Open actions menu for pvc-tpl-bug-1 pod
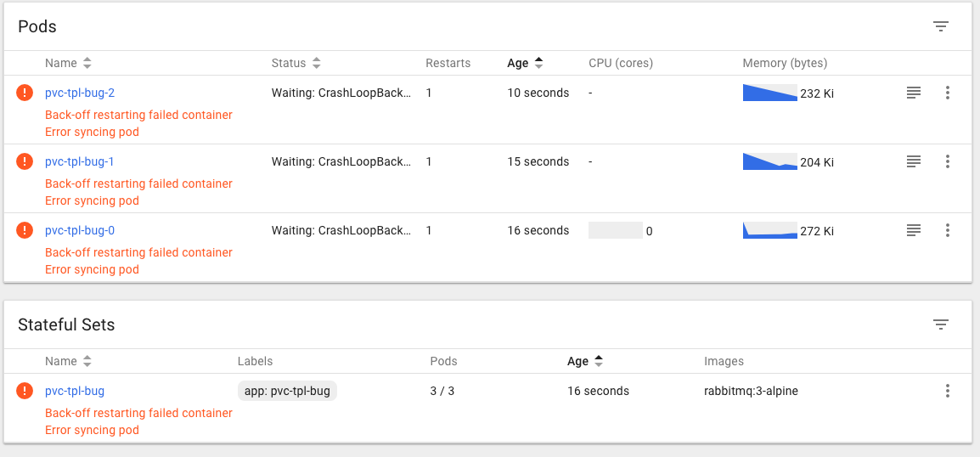This screenshot has width=980, height=457. [x=948, y=161]
